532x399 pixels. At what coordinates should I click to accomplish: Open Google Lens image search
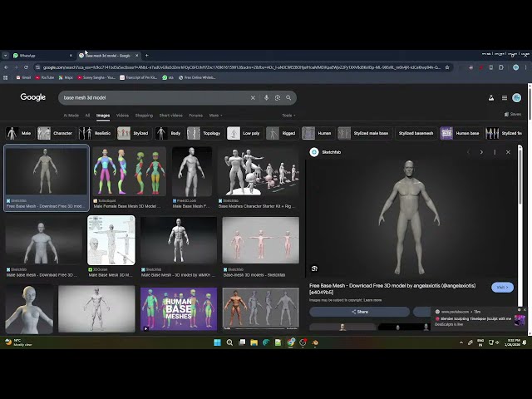click(x=278, y=98)
